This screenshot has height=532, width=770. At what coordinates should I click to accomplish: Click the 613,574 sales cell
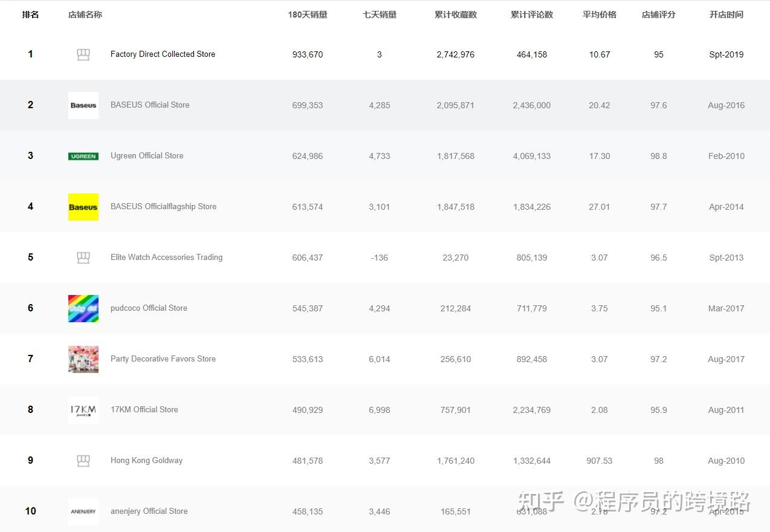tap(308, 207)
